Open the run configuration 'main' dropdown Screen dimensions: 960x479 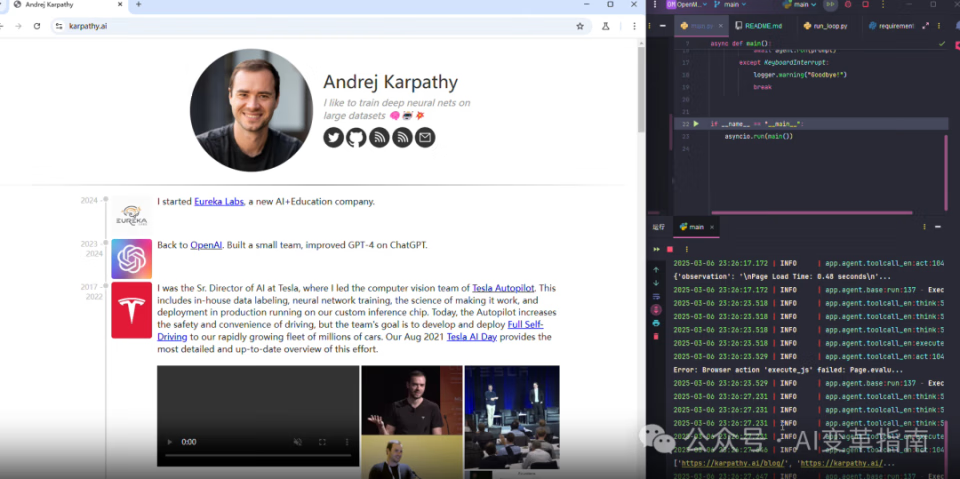800,4
